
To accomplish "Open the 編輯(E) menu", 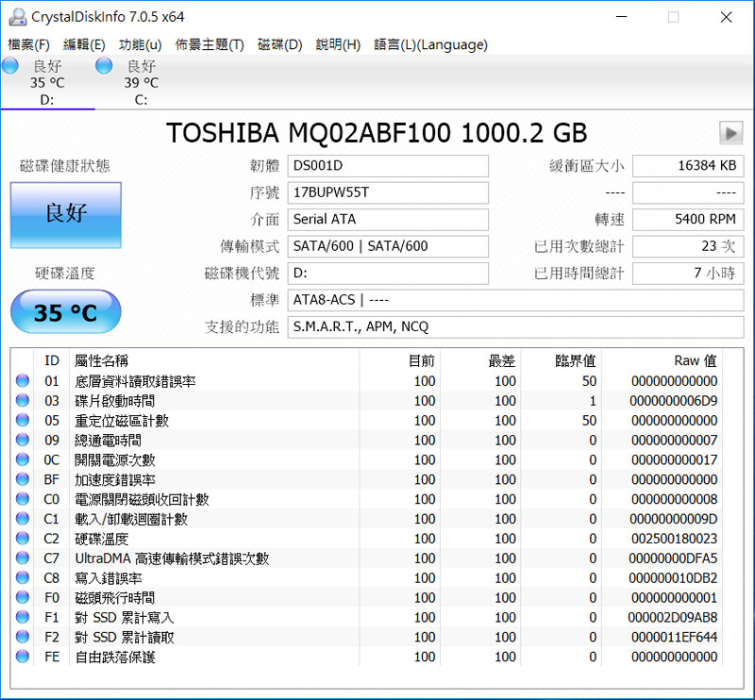I will [84, 44].
